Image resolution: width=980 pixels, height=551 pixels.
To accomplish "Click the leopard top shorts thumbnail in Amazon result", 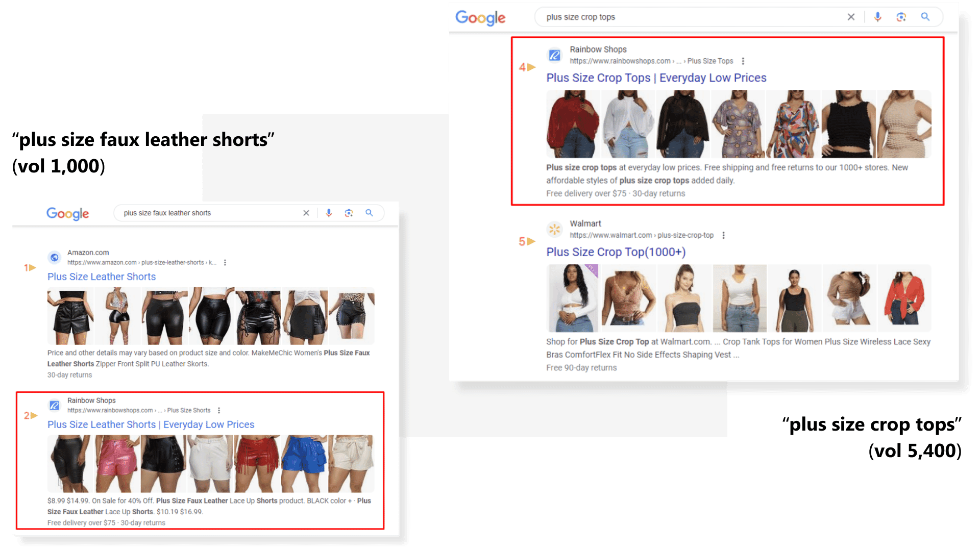I will 352,316.
